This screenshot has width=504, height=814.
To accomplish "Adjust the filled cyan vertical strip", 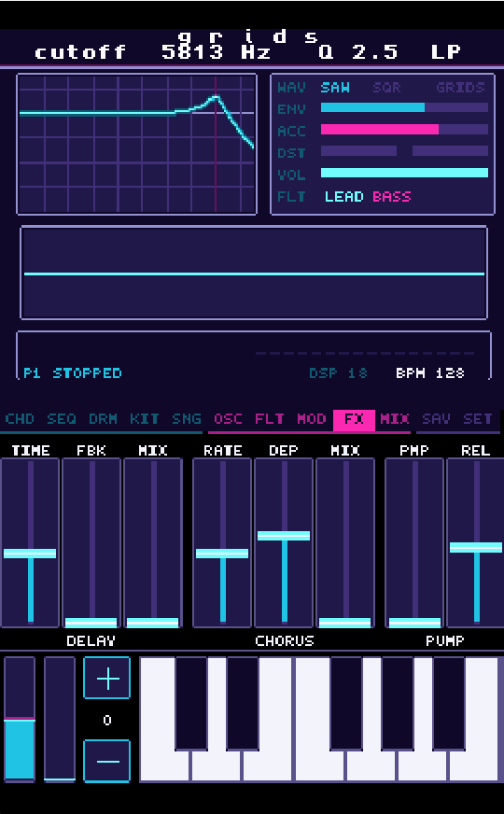I will click(20, 719).
